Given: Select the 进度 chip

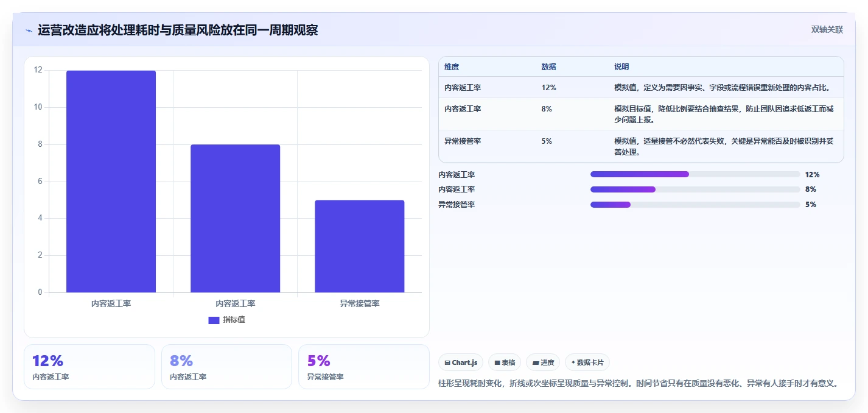Looking at the screenshot, I should click(x=543, y=362).
